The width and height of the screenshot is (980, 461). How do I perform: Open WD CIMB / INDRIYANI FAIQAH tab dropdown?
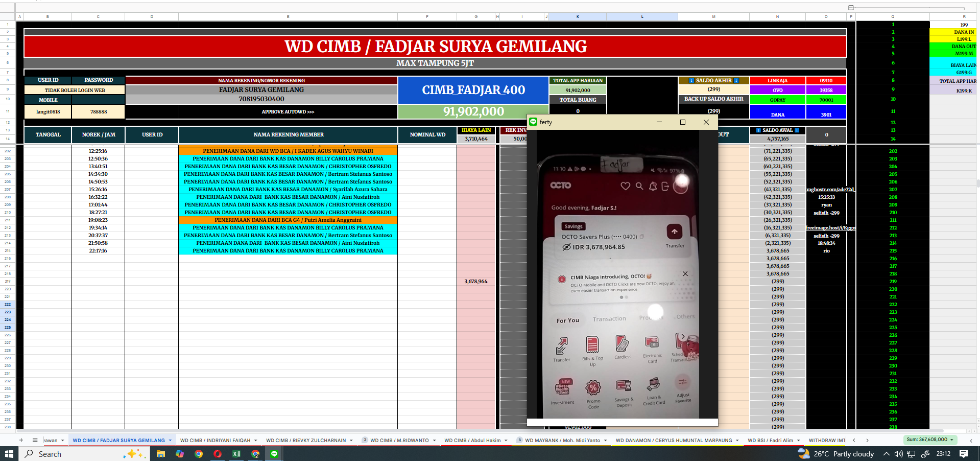pyautogui.click(x=255, y=440)
